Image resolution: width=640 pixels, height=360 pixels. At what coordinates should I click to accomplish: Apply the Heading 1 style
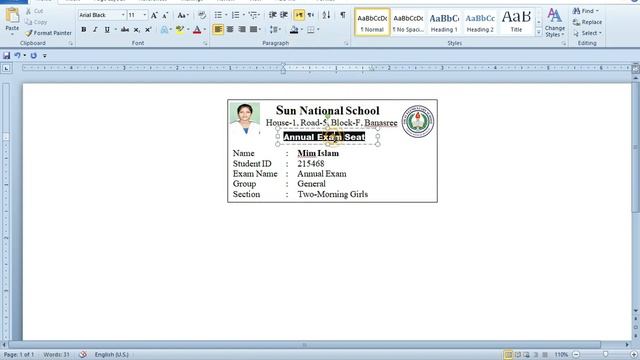[x=444, y=22]
